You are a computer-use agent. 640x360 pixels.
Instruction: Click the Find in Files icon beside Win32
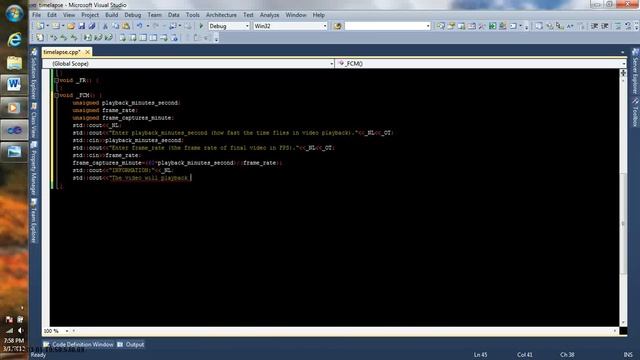point(337,26)
